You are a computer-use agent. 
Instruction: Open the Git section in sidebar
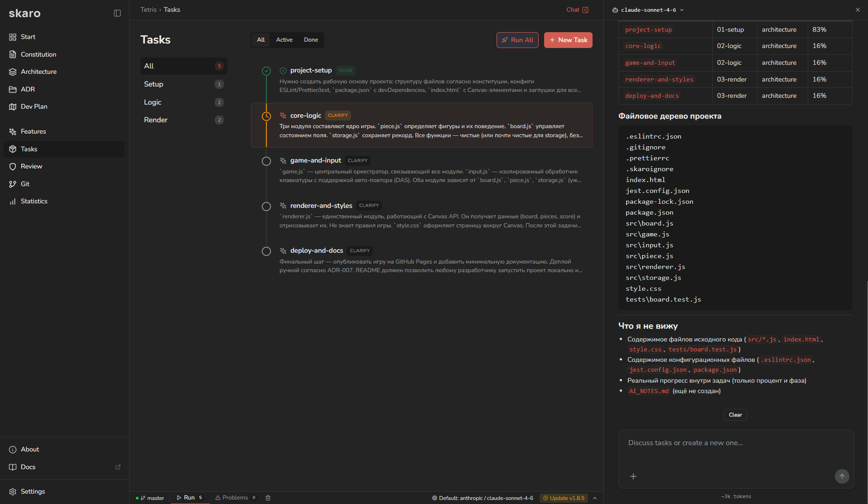coord(25,184)
